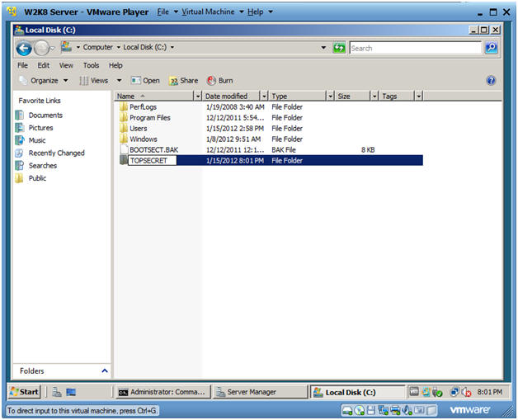Open Music favorite link
518x420 pixels.
click(x=37, y=140)
